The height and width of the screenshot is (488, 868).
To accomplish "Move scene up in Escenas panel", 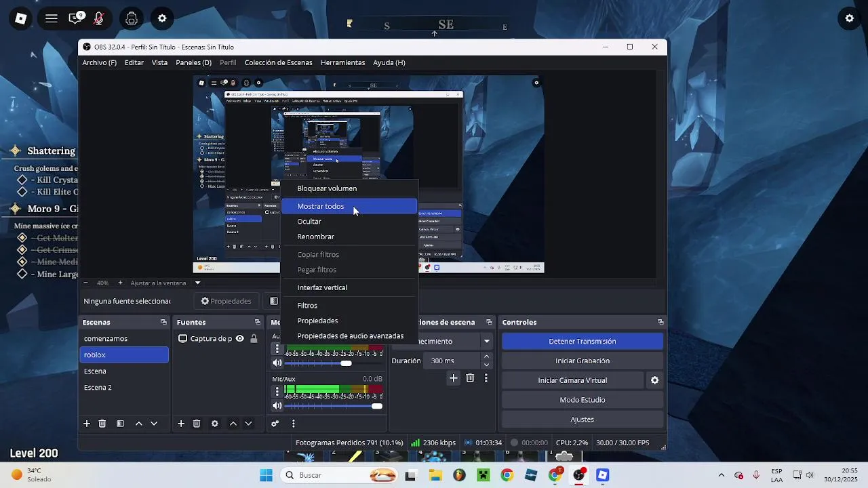I will (x=139, y=424).
